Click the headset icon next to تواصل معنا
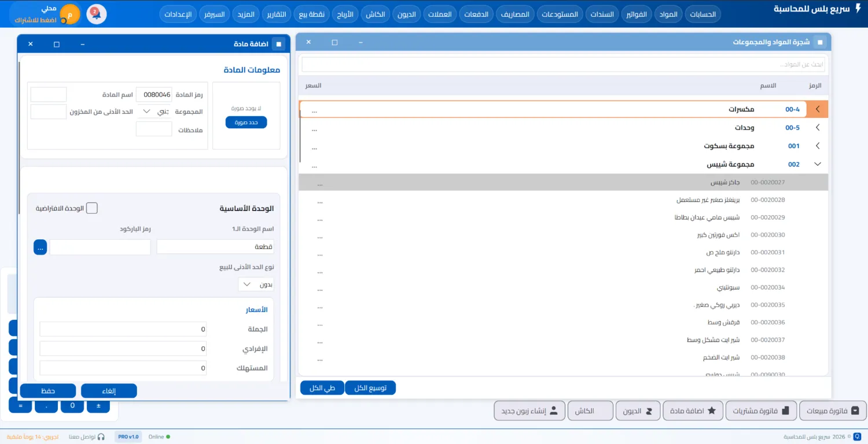 pos(101,436)
